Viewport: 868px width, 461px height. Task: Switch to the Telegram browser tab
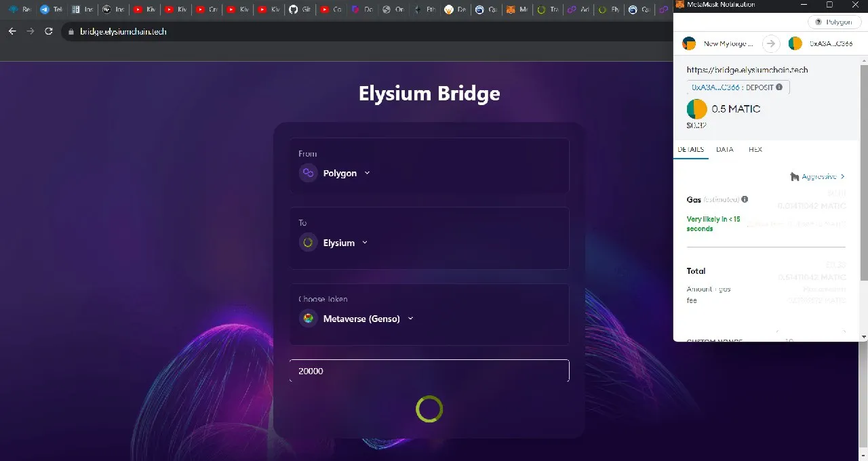pyautogui.click(x=51, y=10)
